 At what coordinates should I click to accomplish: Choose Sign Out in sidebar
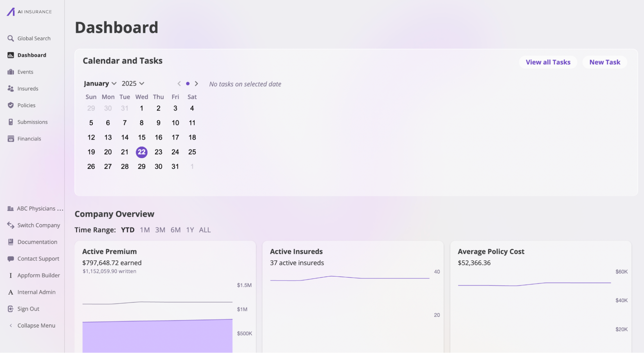coord(28,309)
